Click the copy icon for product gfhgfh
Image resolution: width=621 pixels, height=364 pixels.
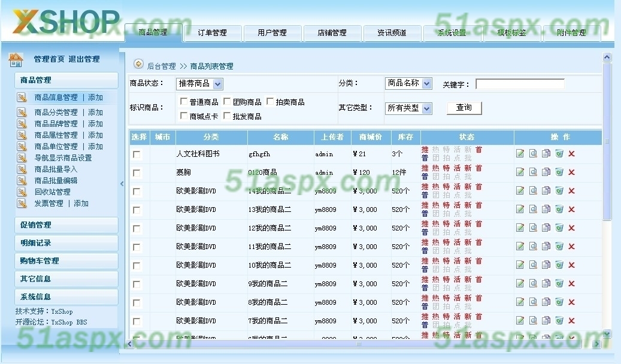tap(546, 154)
